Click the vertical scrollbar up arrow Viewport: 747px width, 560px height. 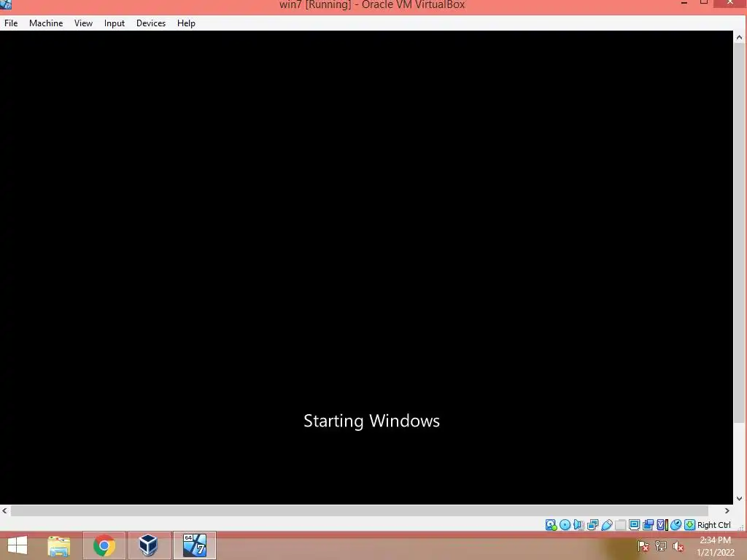739,37
